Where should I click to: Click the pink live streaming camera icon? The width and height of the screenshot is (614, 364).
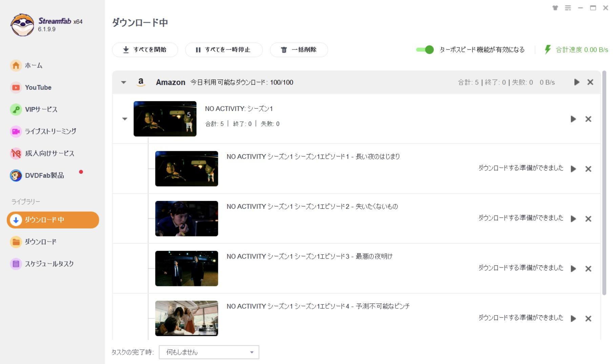(x=16, y=131)
